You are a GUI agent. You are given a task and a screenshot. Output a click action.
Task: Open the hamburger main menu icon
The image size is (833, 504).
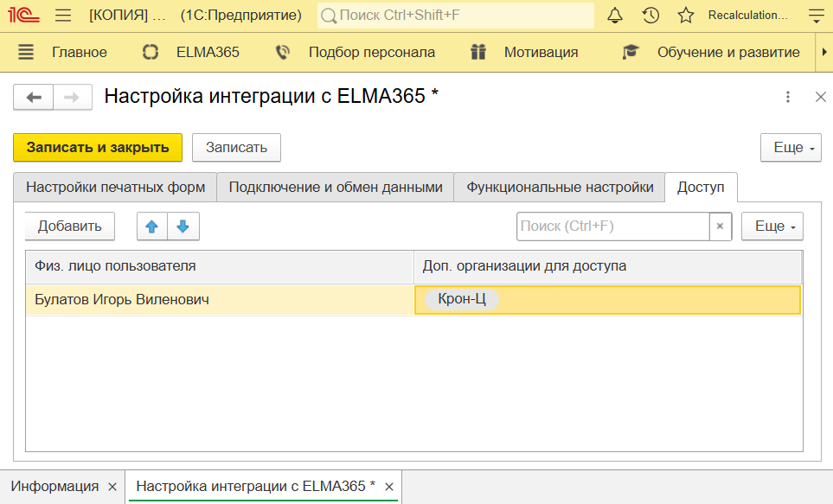point(63,16)
